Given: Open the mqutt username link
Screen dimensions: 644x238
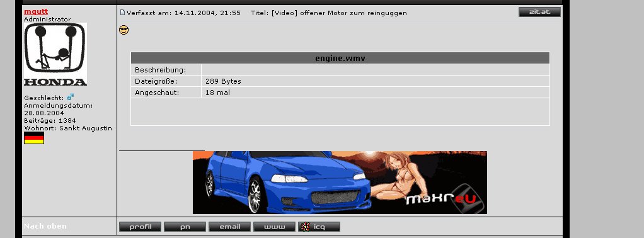Looking at the screenshot, I should [x=36, y=11].
